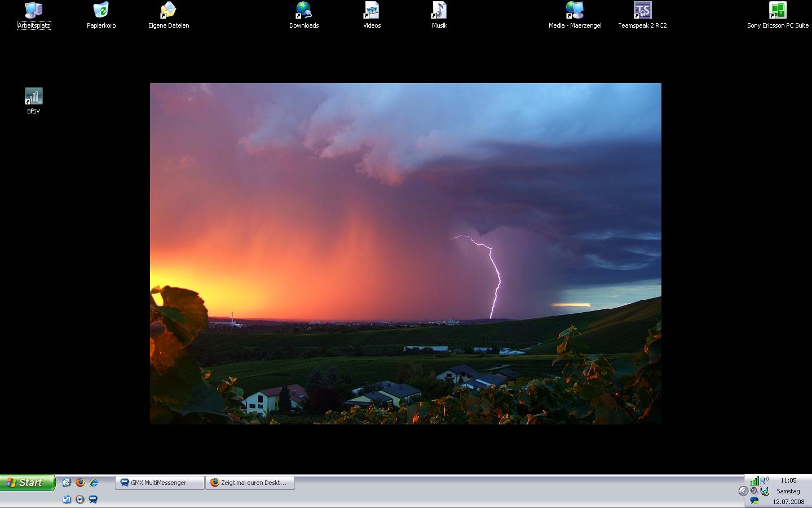The image size is (812, 508).
Task: Select the Downloads shortcut icon
Action: pyautogui.click(x=304, y=15)
